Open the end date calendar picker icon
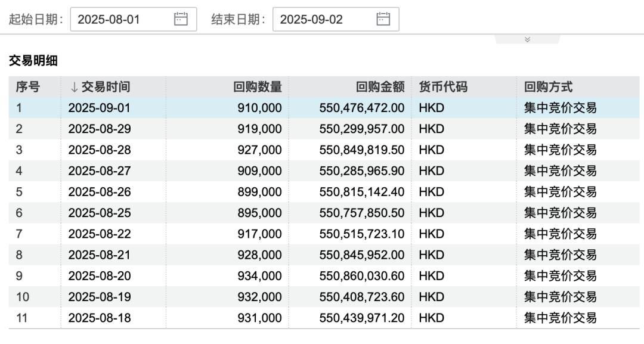Screen dimensions: 644x344 coord(383,19)
